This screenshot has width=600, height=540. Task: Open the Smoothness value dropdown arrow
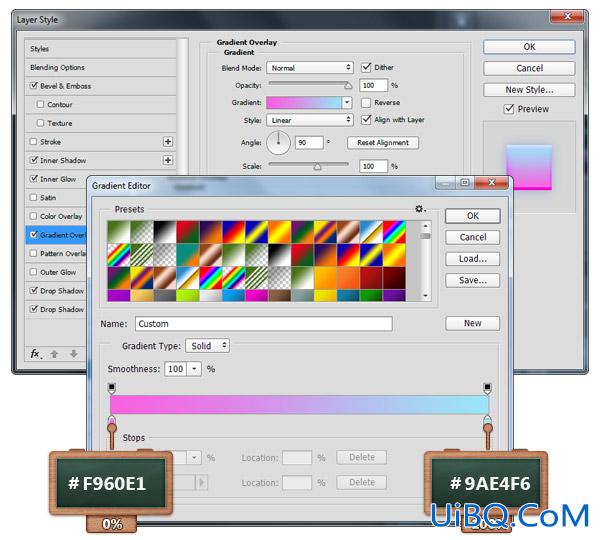(194, 369)
